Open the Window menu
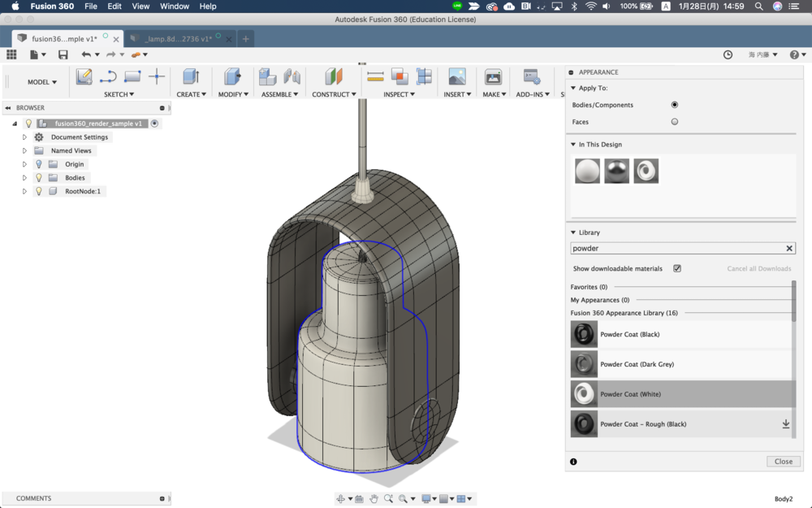The width and height of the screenshot is (812, 508). pos(175,7)
